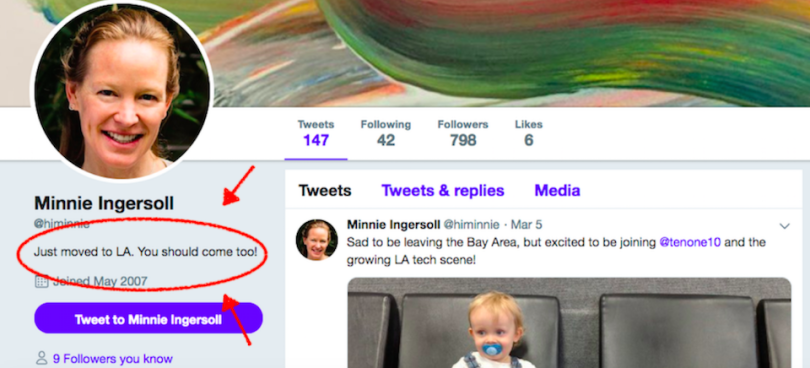Open the @tenone10 mention link
Screen dimensions: 810x368
pyautogui.click(x=689, y=242)
